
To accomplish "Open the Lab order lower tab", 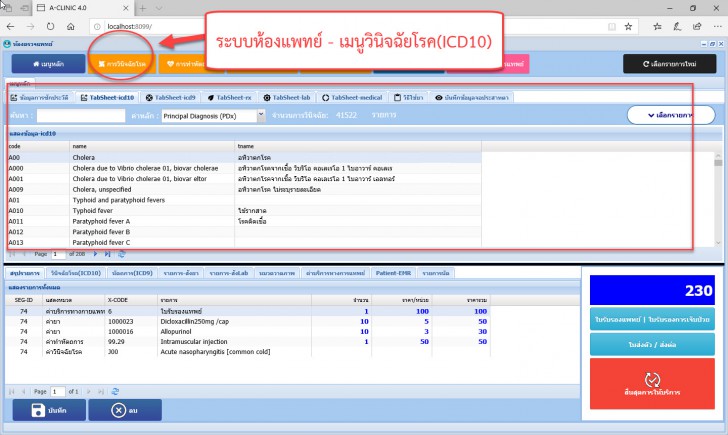I will tap(228, 273).
